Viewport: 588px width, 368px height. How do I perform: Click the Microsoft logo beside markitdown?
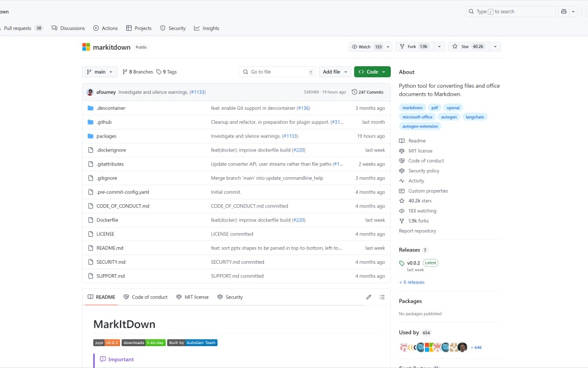(86, 47)
